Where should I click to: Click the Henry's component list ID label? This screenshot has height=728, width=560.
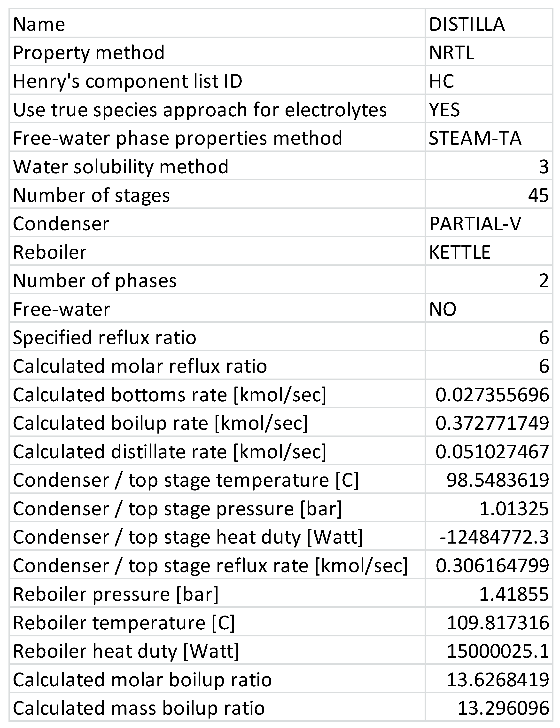[x=128, y=81]
